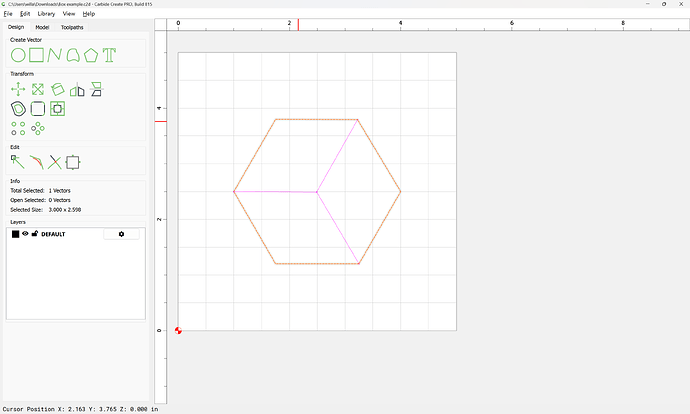This screenshot has height=414, width=690.
Task: Open the Move transform tool
Action: (18, 89)
